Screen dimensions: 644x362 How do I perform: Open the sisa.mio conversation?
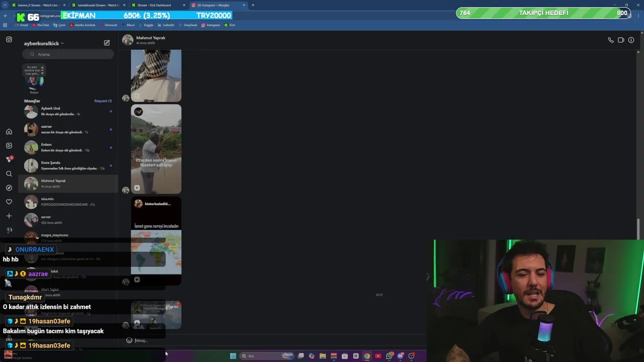point(68,202)
